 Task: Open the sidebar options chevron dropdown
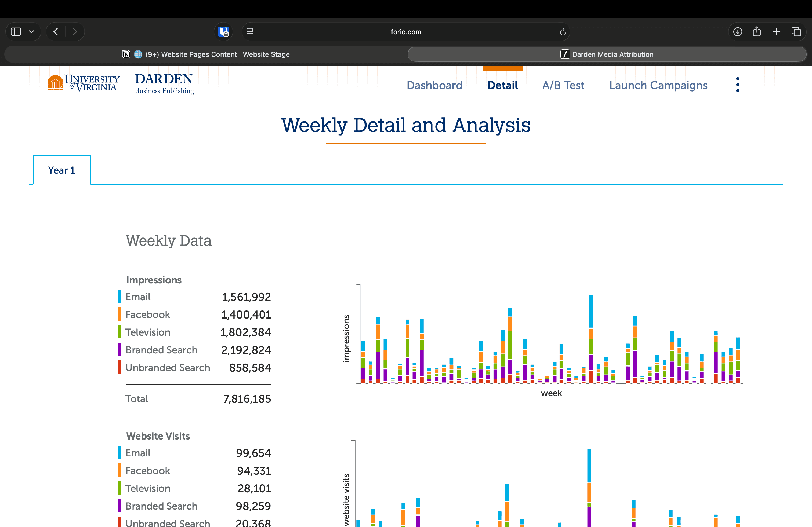31,32
